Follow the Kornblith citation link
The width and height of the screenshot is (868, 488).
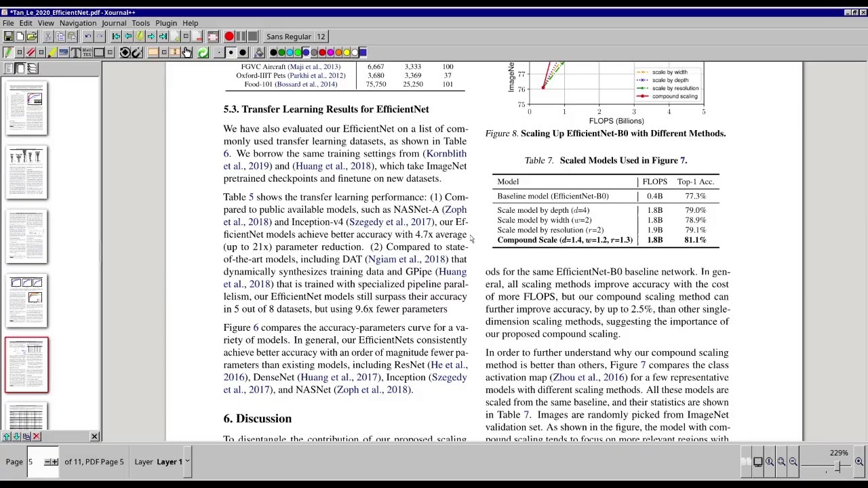pos(445,154)
